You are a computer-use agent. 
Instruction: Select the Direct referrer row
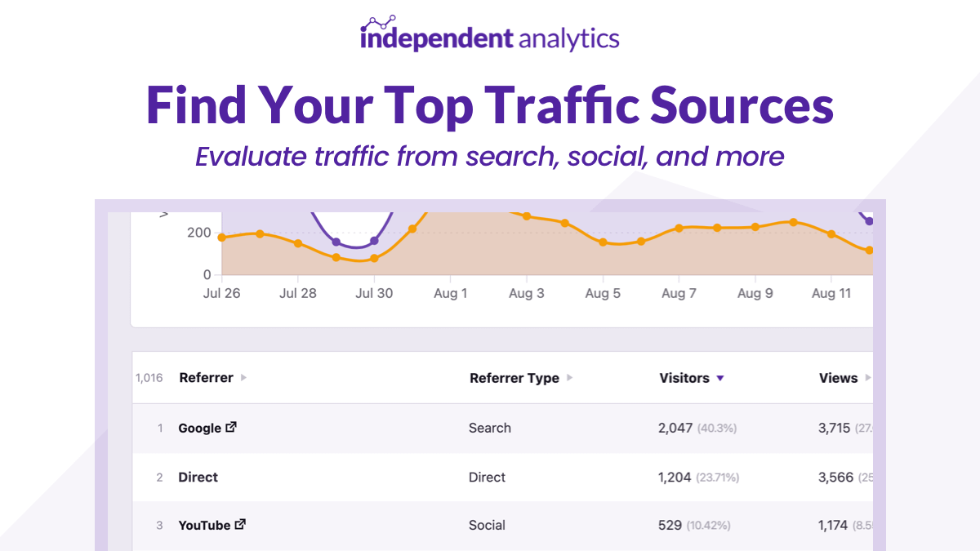(x=198, y=477)
